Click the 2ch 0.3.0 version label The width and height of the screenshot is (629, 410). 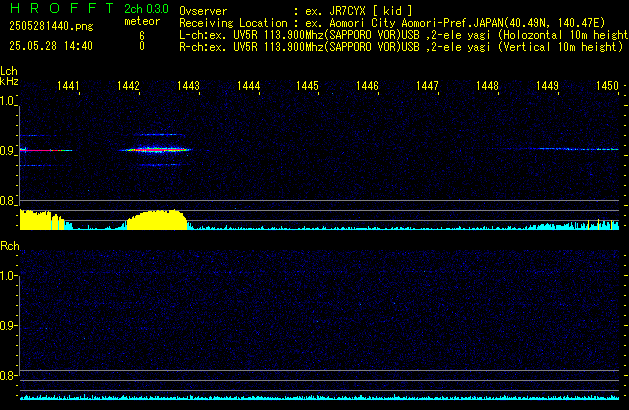click(x=146, y=9)
